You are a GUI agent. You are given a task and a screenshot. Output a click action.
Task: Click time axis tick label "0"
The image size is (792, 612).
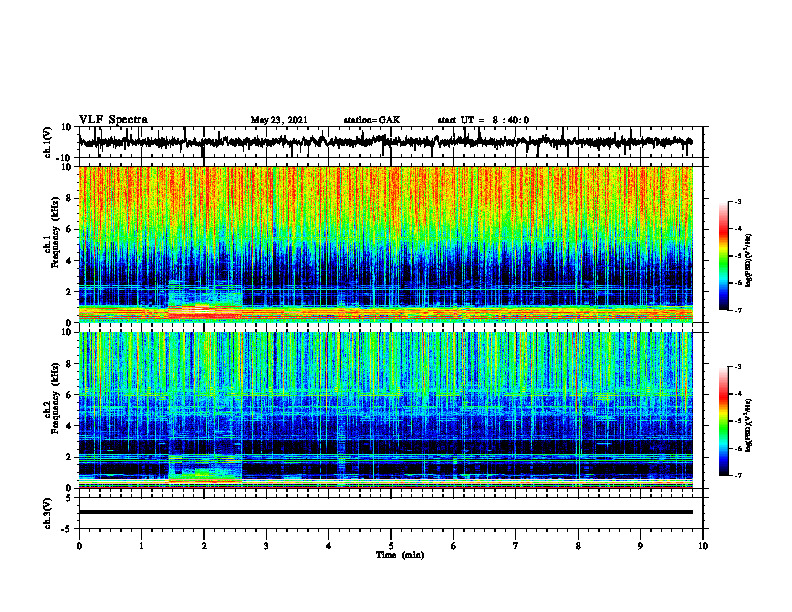(79, 546)
